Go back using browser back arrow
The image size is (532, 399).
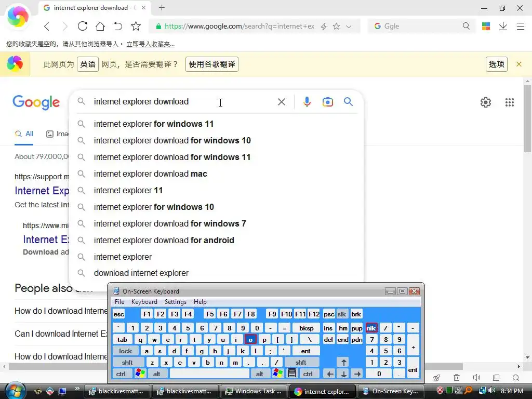[x=47, y=26]
